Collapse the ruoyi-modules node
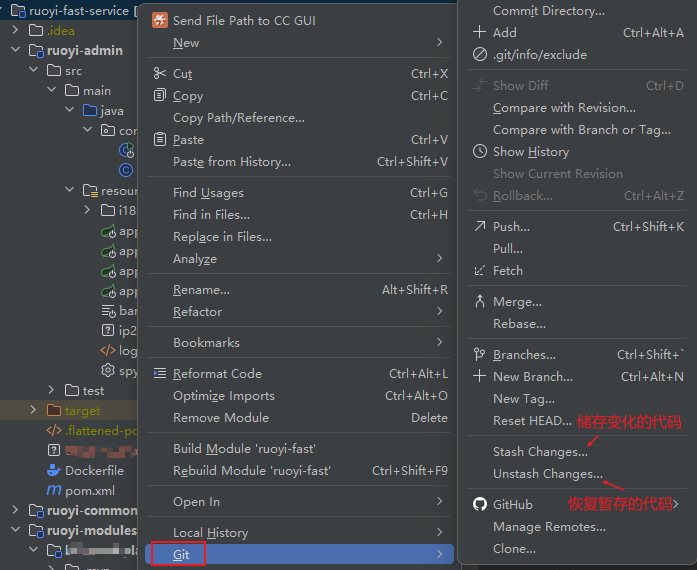This screenshot has width=697, height=570. pos(16,529)
